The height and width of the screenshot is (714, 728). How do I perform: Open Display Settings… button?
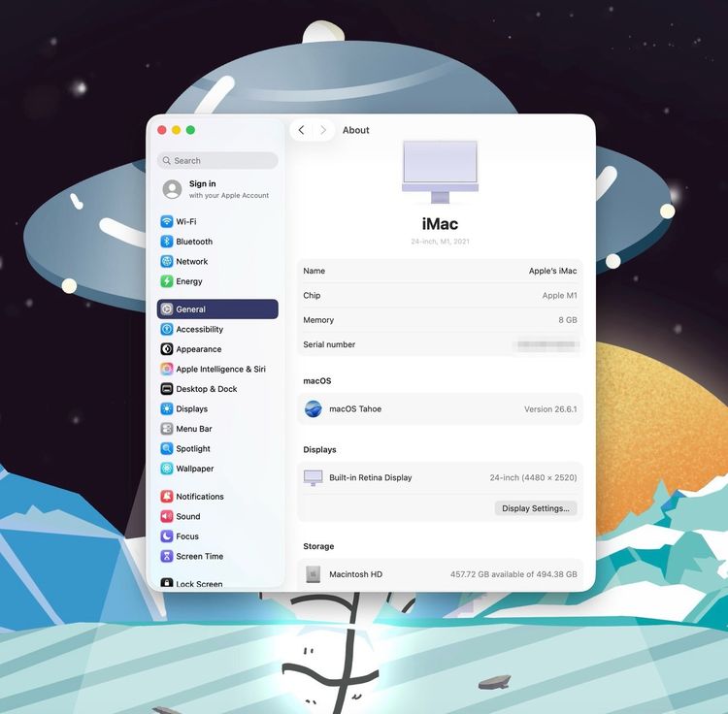pos(536,508)
